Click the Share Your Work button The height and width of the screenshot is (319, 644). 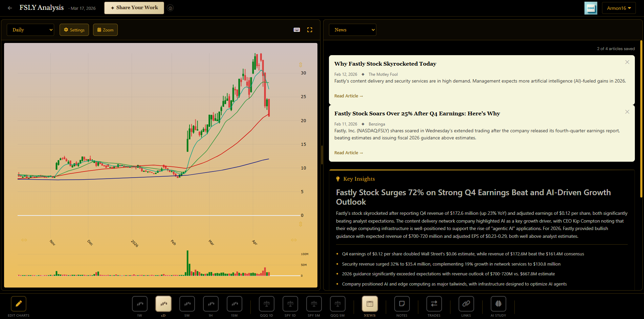[x=134, y=8]
